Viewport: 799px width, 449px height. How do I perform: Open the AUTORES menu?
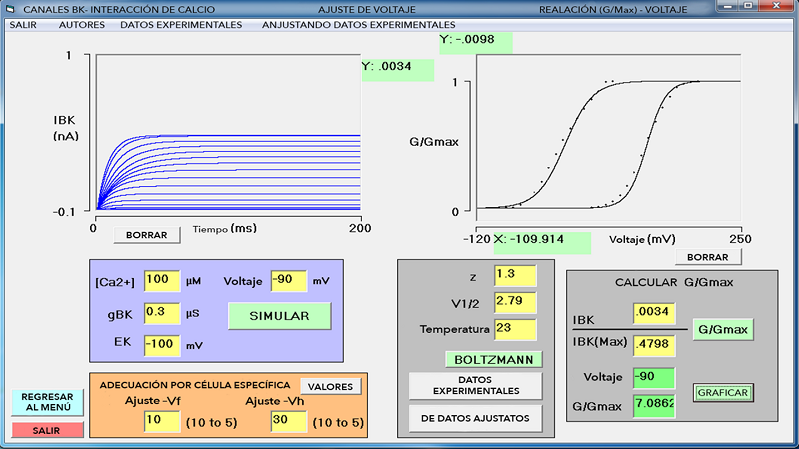click(x=81, y=24)
